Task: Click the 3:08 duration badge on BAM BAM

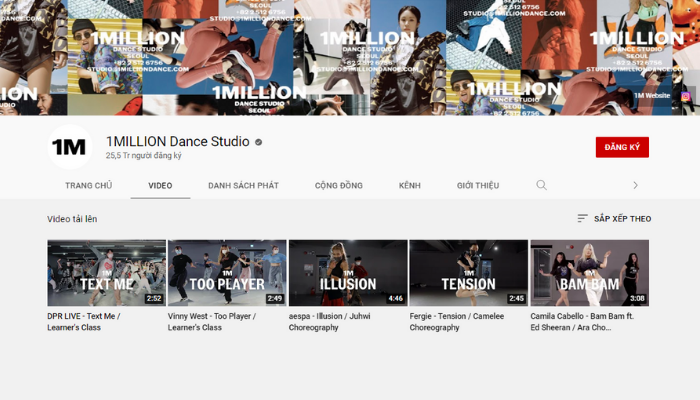Action: click(x=637, y=299)
